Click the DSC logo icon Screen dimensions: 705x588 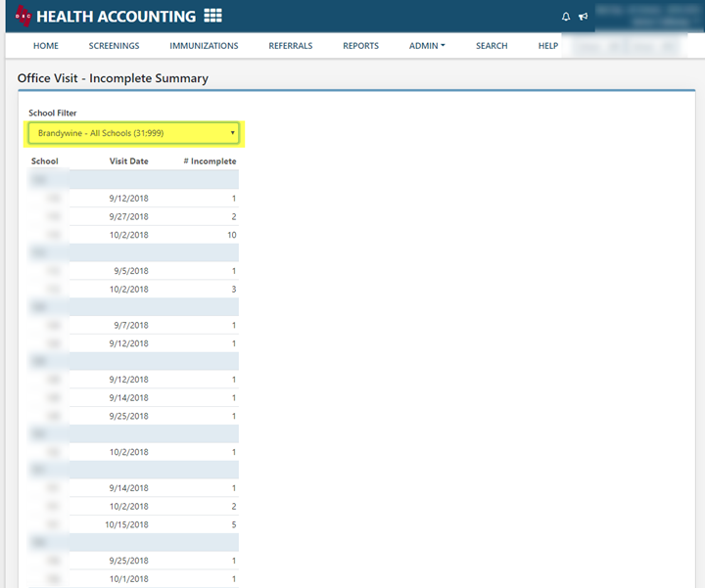click(x=23, y=16)
